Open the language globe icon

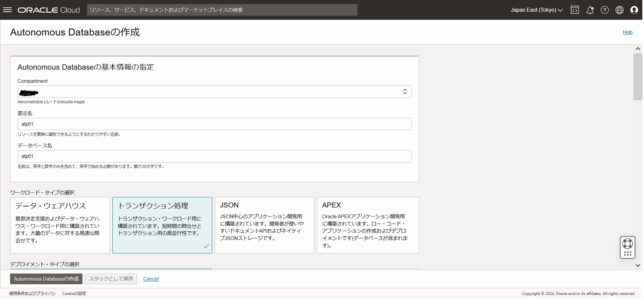[x=620, y=10]
